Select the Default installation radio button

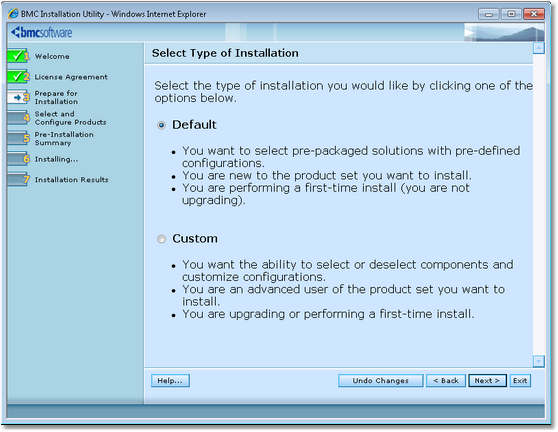(162, 125)
